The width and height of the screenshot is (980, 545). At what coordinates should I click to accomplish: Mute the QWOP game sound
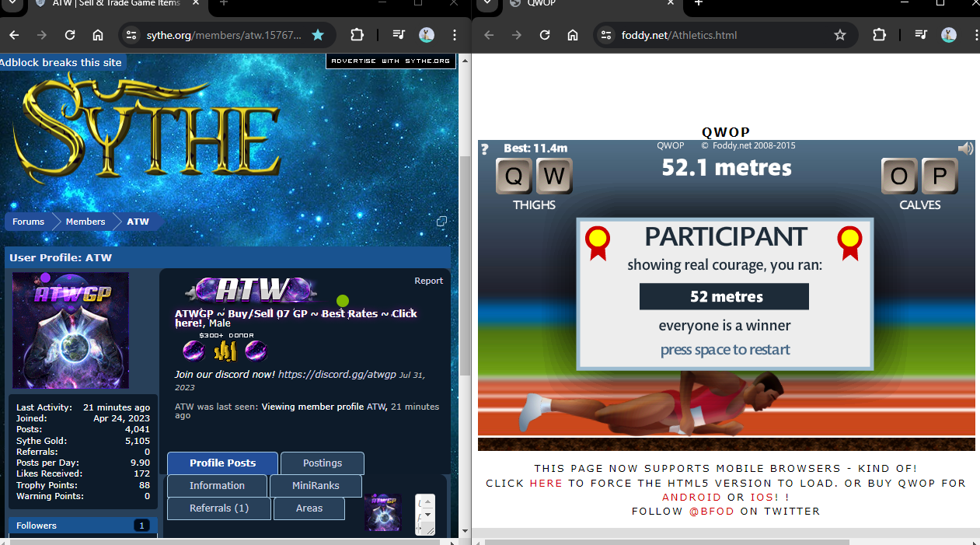(x=965, y=148)
